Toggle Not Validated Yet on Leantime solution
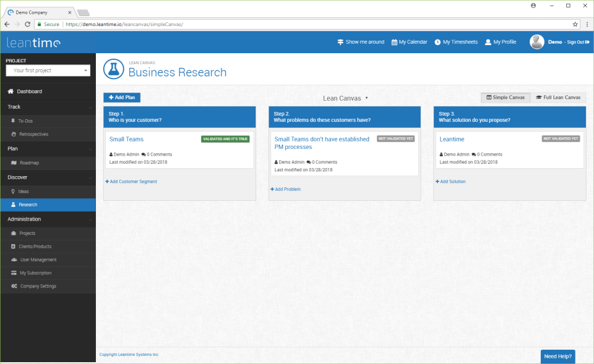594x364 pixels. [561, 138]
